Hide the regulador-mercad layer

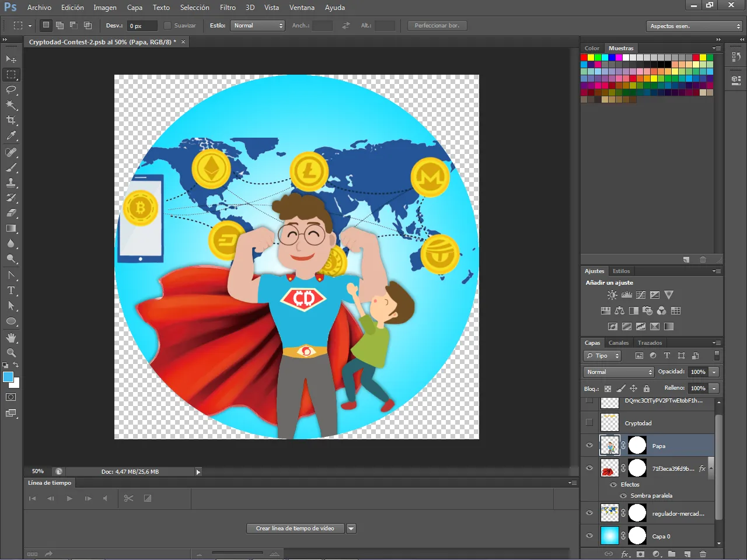589,513
